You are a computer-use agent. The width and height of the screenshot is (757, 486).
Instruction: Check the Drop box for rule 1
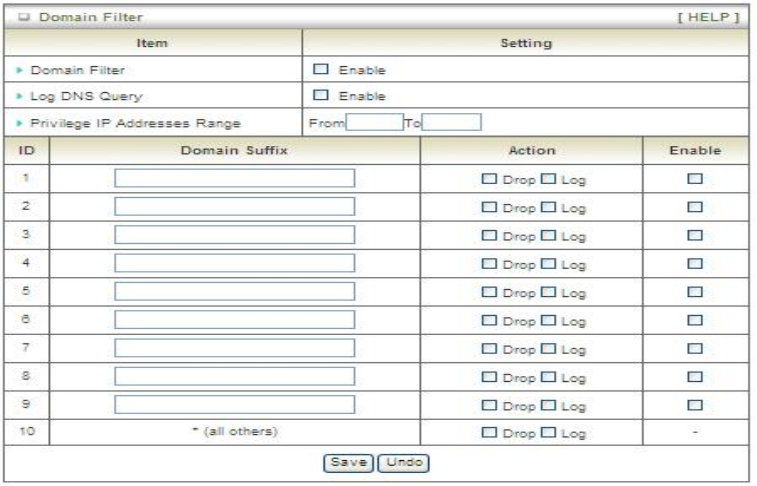point(490,179)
